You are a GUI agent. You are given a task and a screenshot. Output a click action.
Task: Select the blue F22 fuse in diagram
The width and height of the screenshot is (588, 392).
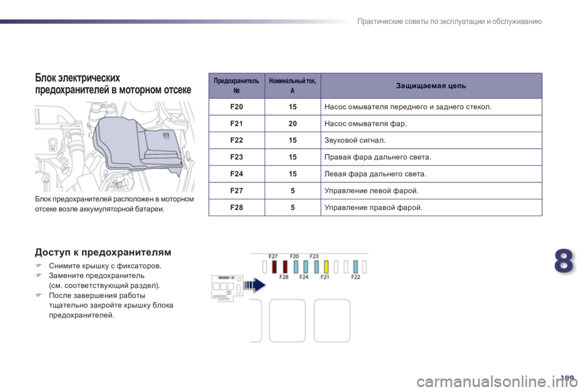[355, 266]
